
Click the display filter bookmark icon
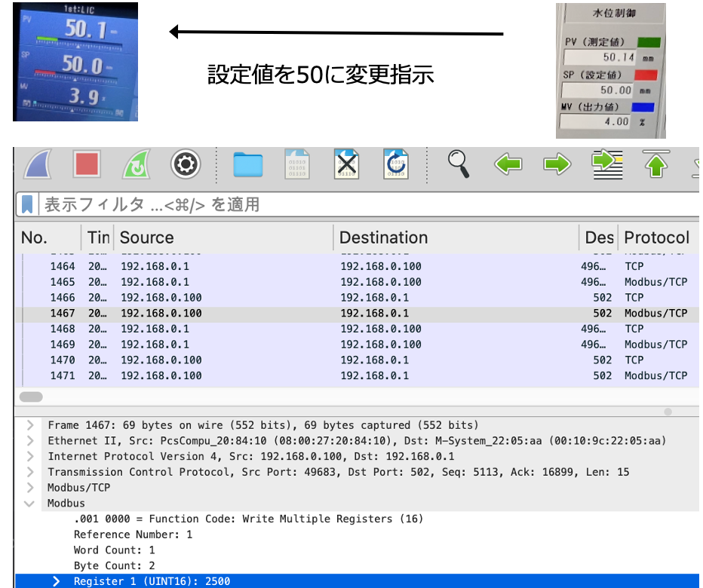pos(27,204)
